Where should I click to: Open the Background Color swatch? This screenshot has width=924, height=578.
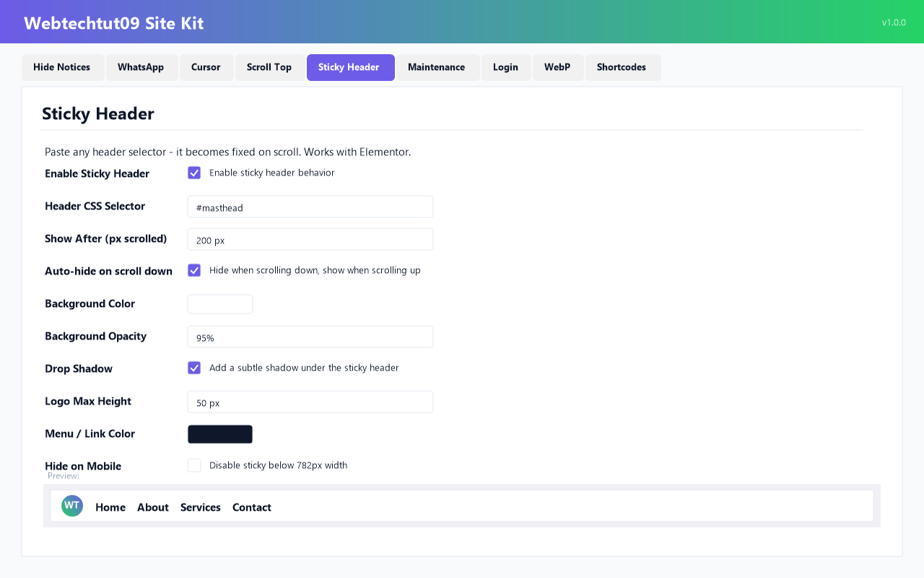220,304
